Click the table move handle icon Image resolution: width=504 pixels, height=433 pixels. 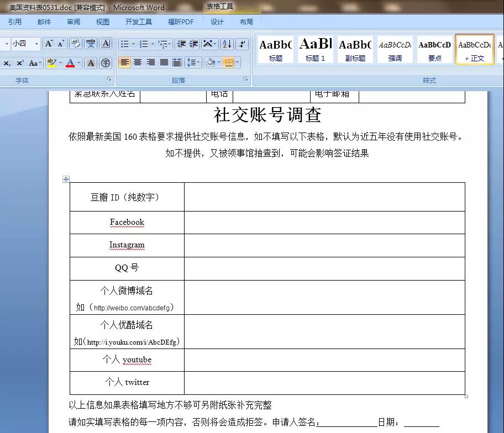coord(66,179)
